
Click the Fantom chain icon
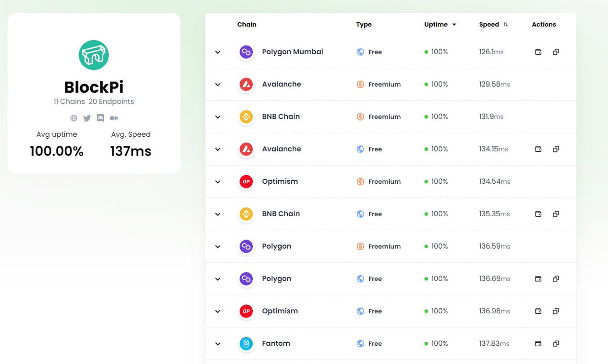point(246,343)
